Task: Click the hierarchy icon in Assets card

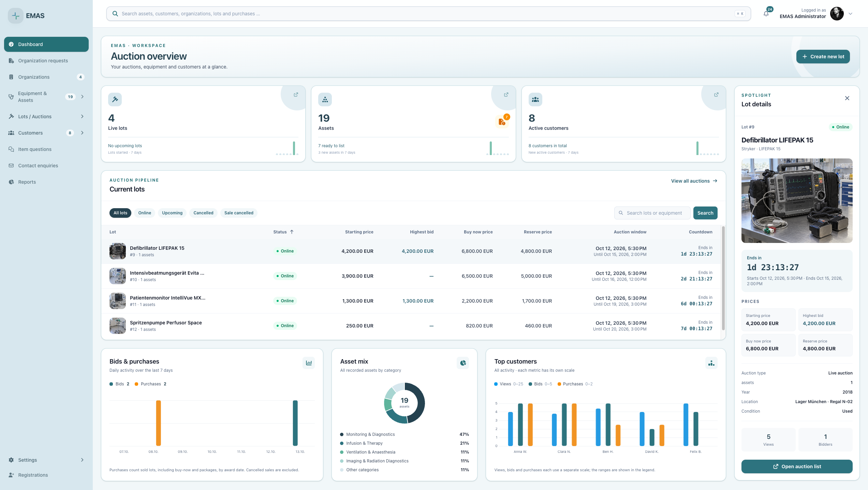Action: pos(325,99)
